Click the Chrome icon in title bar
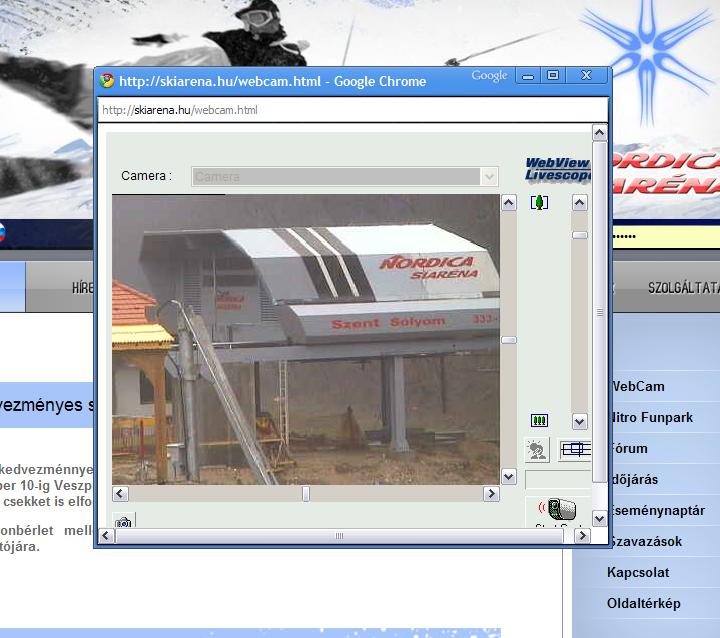Screen dimensions: 720x638 108,81
